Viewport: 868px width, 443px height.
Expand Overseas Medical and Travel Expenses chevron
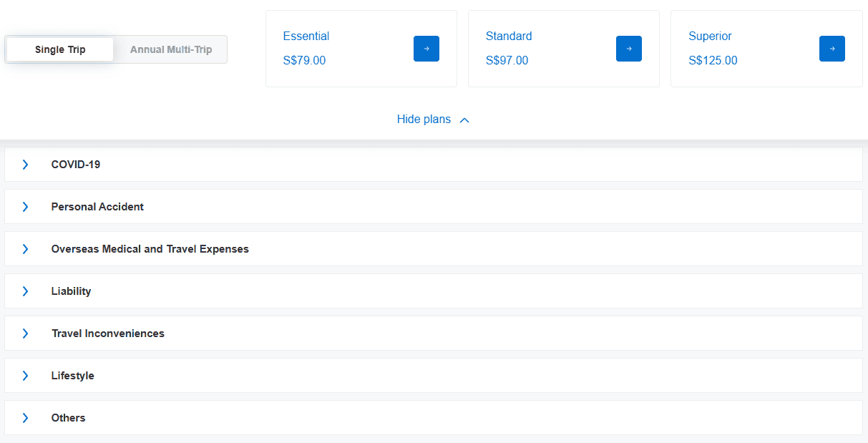point(26,249)
